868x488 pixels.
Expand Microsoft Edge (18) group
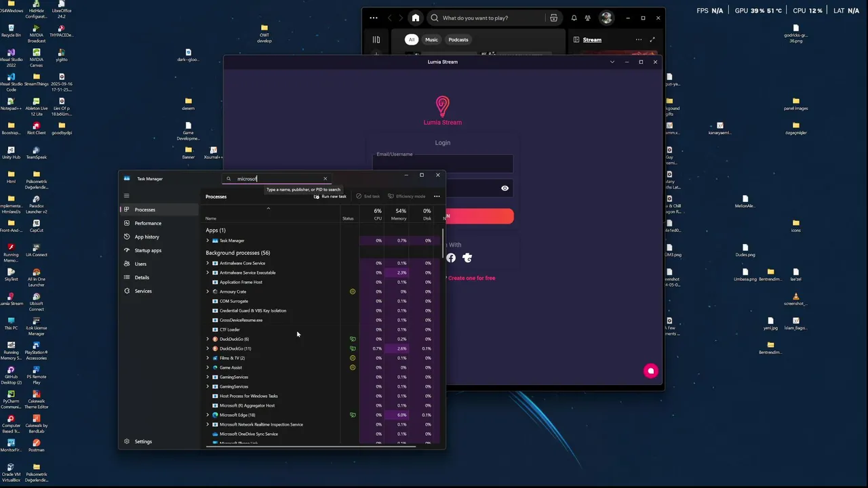pyautogui.click(x=208, y=415)
